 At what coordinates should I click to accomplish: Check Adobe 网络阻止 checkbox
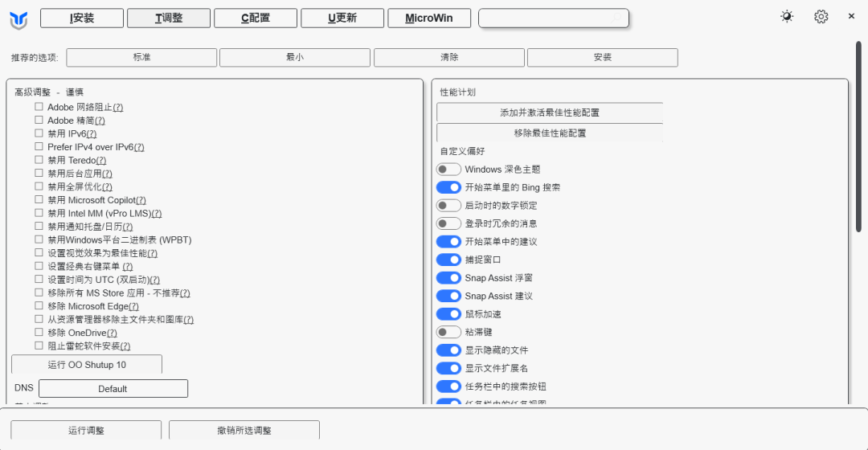click(x=39, y=106)
